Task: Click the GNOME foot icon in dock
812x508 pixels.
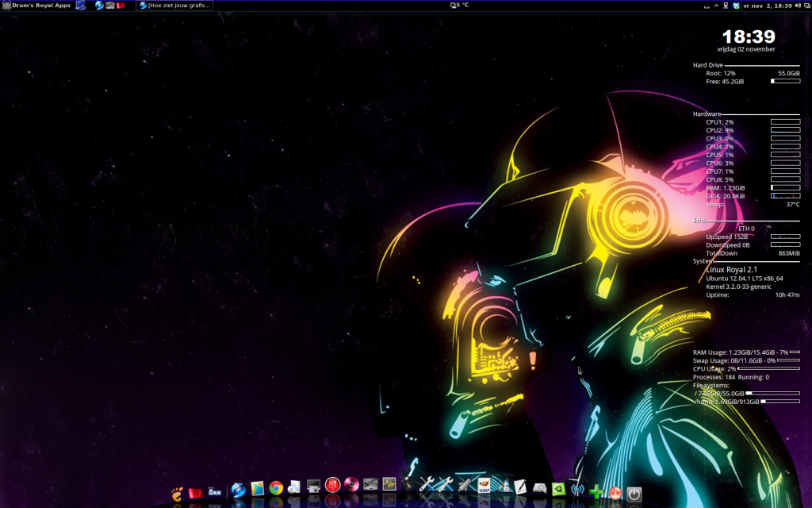Action: pyautogui.click(x=178, y=494)
